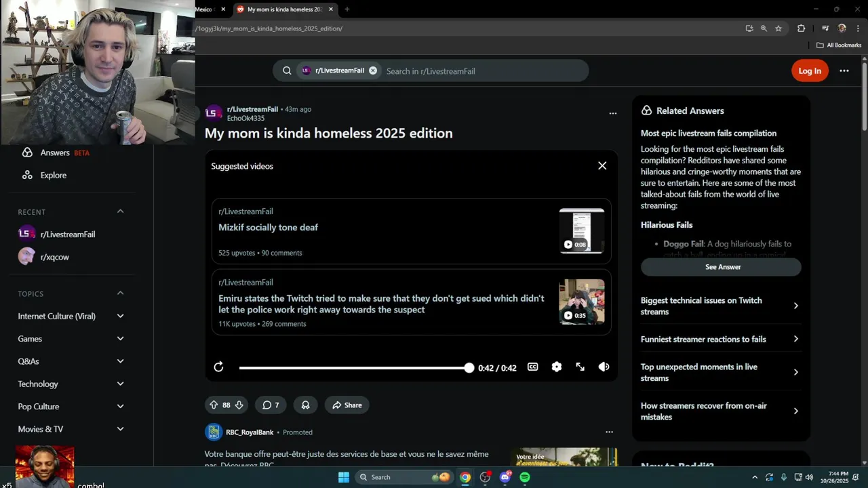Open Biggest technical issues on Twitch streams
The height and width of the screenshot is (488, 868).
(x=721, y=306)
